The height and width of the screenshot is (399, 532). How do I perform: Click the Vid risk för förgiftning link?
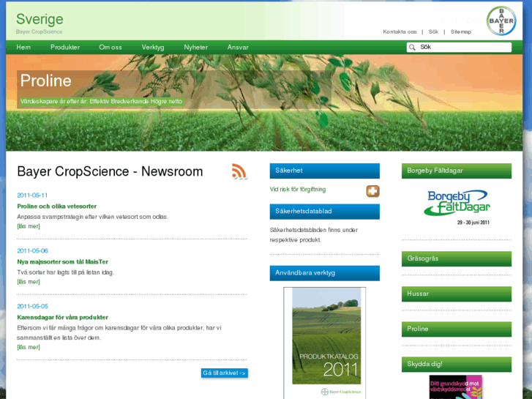[x=298, y=190]
